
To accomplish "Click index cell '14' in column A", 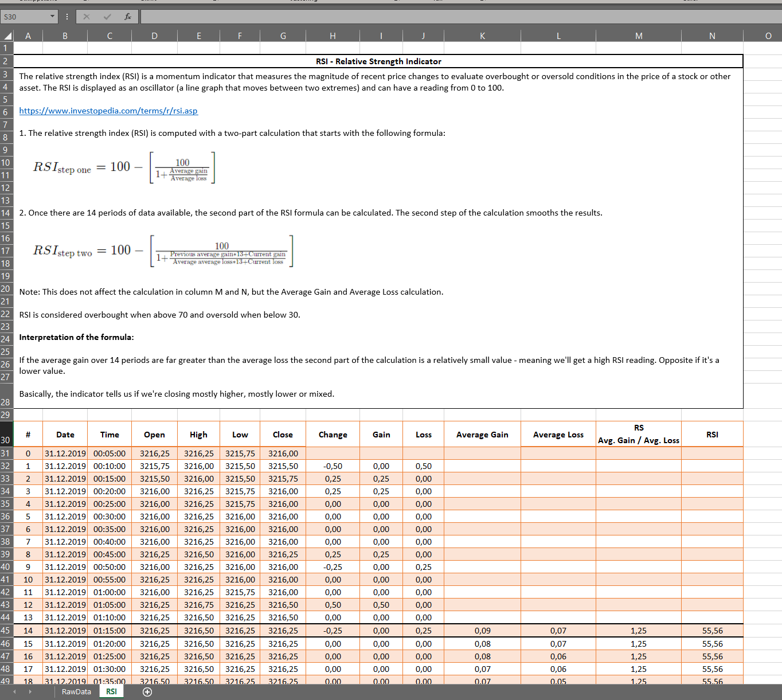I will click(x=28, y=631).
